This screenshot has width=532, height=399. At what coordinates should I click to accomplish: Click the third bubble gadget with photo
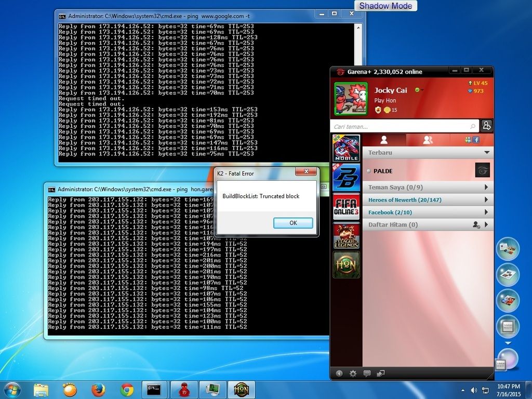[x=508, y=301]
